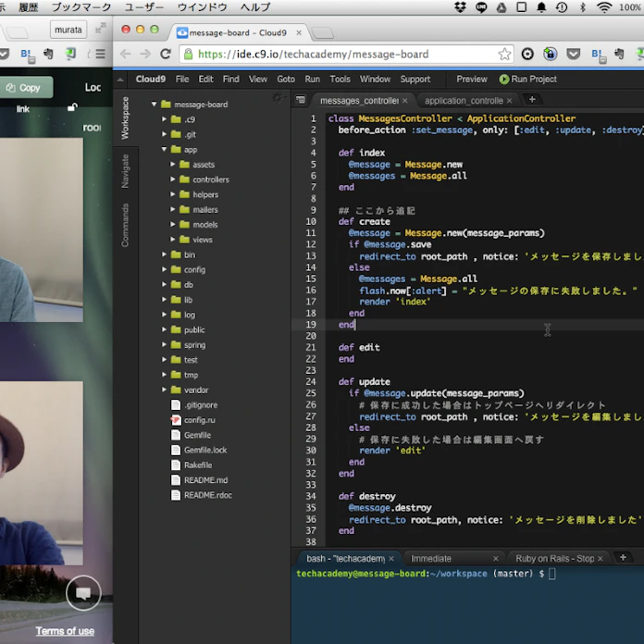This screenshot has width=644, height=644.
Task: Click the browser reload icon
Action: (164, 54)
